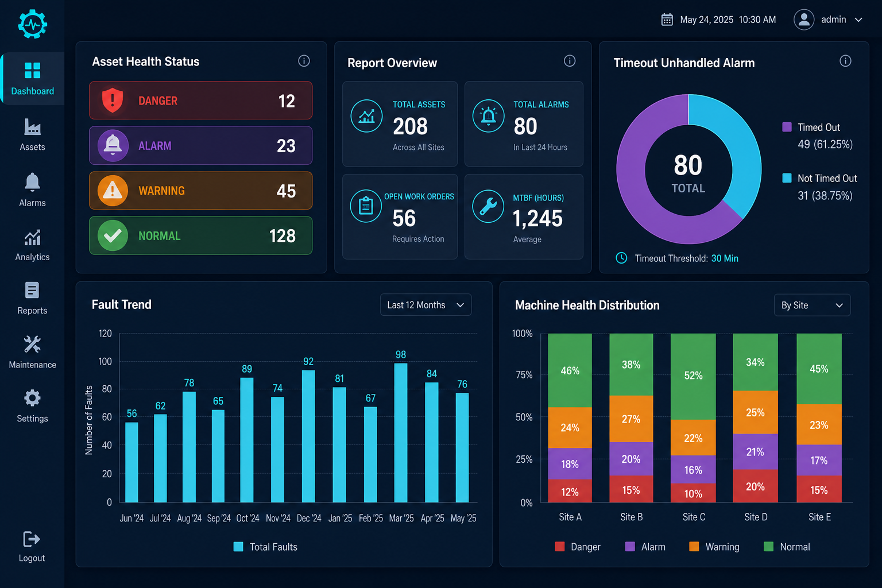Click the 1,245 MTBF value
This screenshot has height=588, width=882.
[537, 219]
